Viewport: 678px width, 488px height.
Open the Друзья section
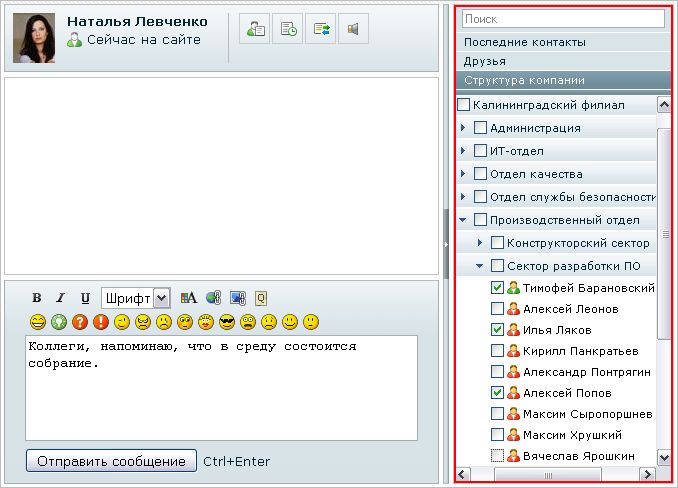tap(484, 61)
